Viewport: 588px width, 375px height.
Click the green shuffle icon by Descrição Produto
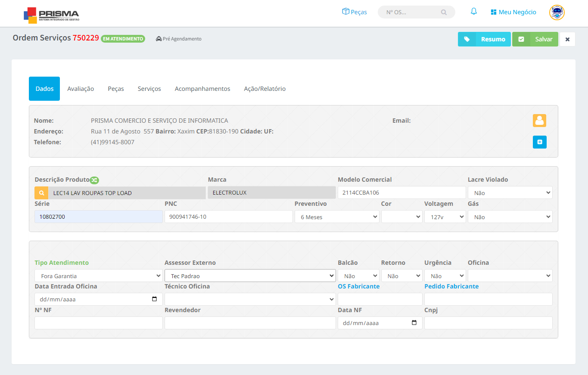(x=94, y=180)
